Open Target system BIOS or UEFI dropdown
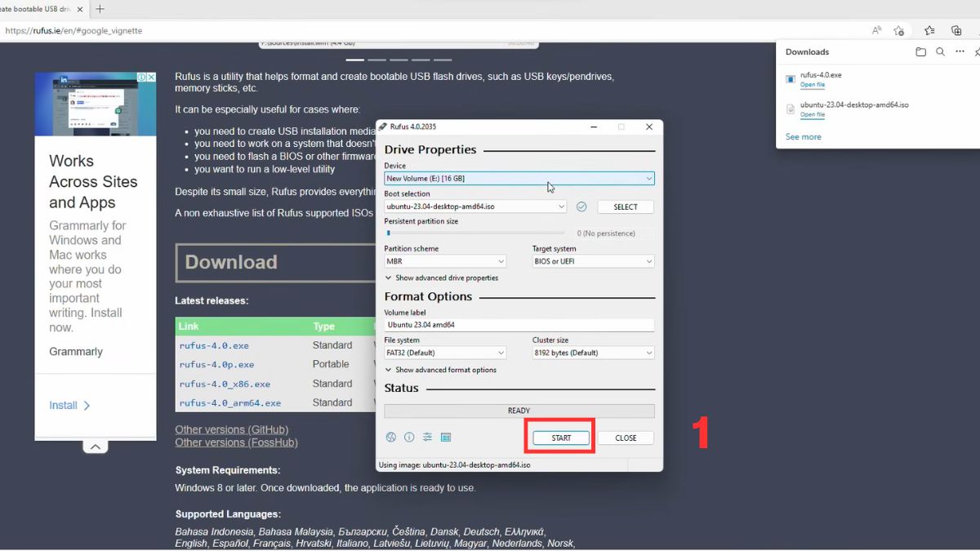 tap(594, 261)
